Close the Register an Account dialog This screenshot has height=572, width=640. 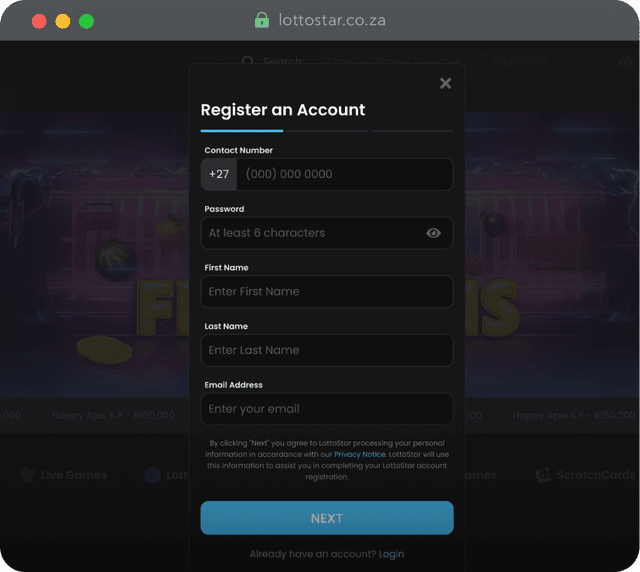pos(445,83)
